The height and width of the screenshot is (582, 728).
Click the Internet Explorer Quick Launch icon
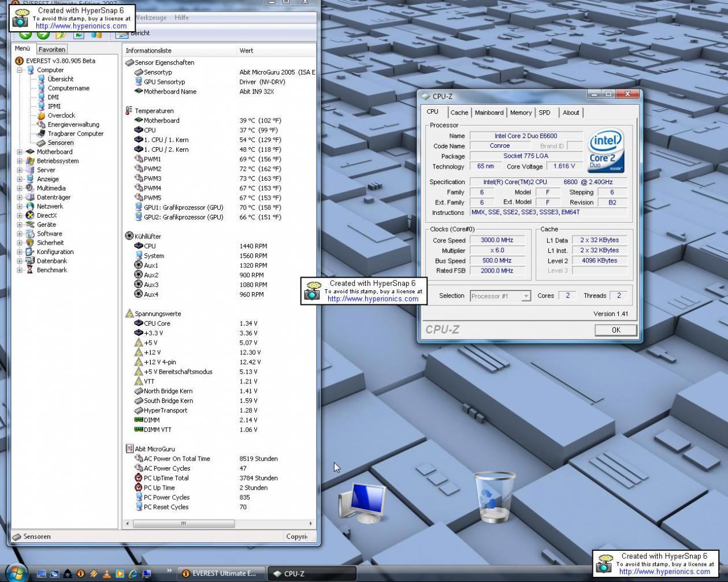pyautogui.click(x=133, y=574)
